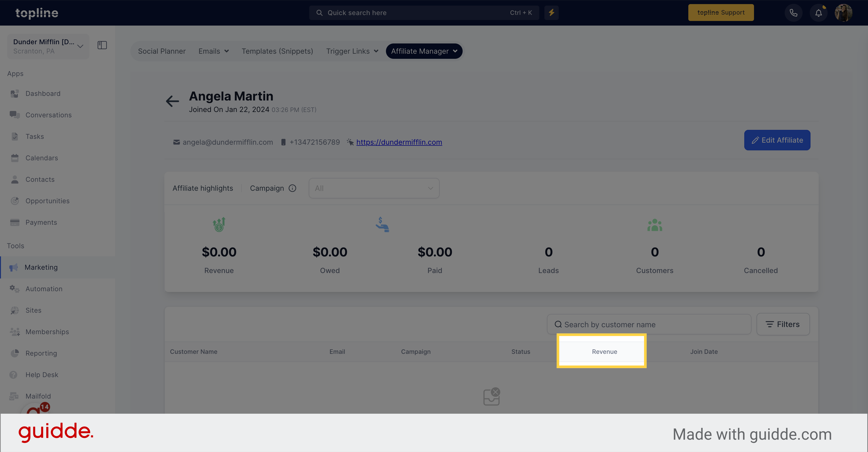Click the Contacts sidebar icon
This screenshot has height=452, width=868.
pos(15,179)
